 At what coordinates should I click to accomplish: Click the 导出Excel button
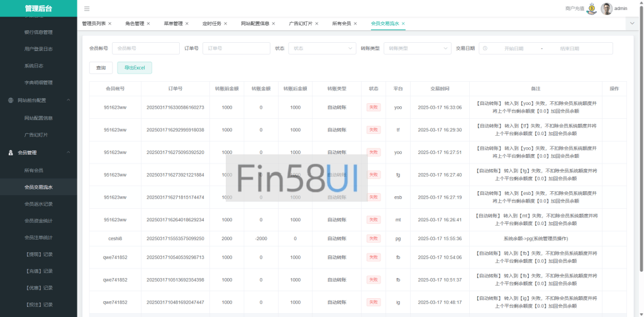[134, 68]
